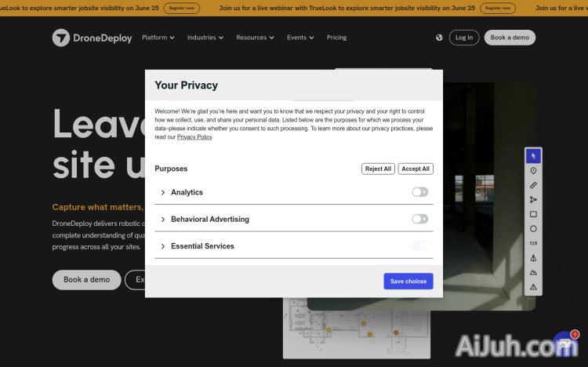Open the globe language selector
Image resolution: width=588 pixels, height=367 pixels.
[x=439, y=38]
